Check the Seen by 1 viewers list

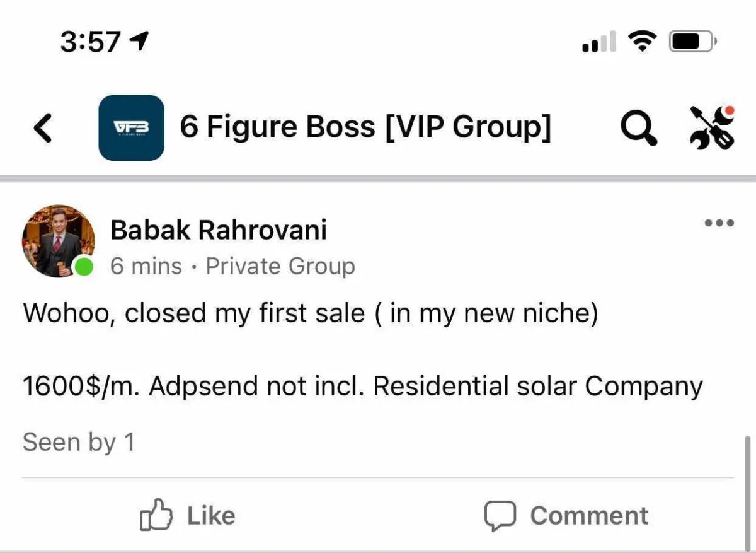coord(79,442)
